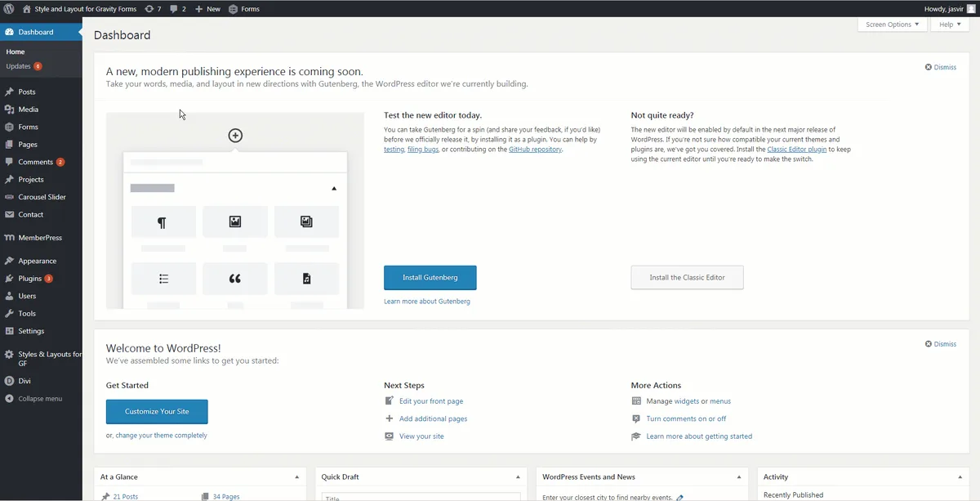Open the Edit your front page link

coord(431,401)
